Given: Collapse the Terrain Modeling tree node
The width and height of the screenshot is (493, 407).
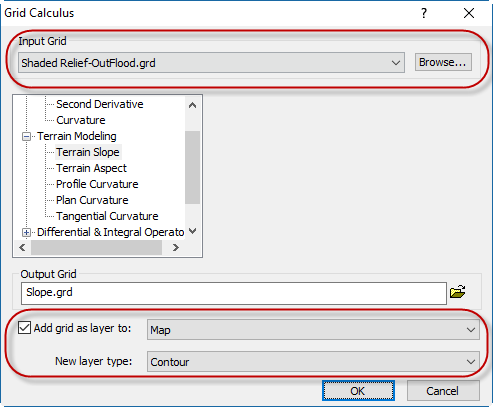Looking at the screenshot, I should coord(26,136).
